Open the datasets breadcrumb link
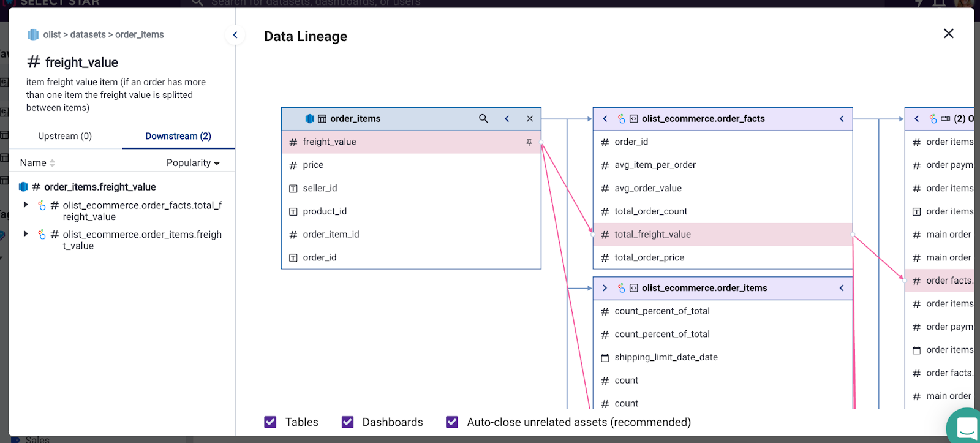Screen dimensions: 980x443 pyautogui.click(x=88, y=34)
